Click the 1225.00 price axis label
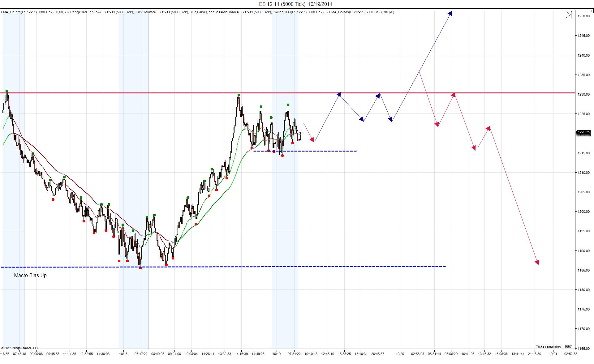 click(x=583, y=114)
